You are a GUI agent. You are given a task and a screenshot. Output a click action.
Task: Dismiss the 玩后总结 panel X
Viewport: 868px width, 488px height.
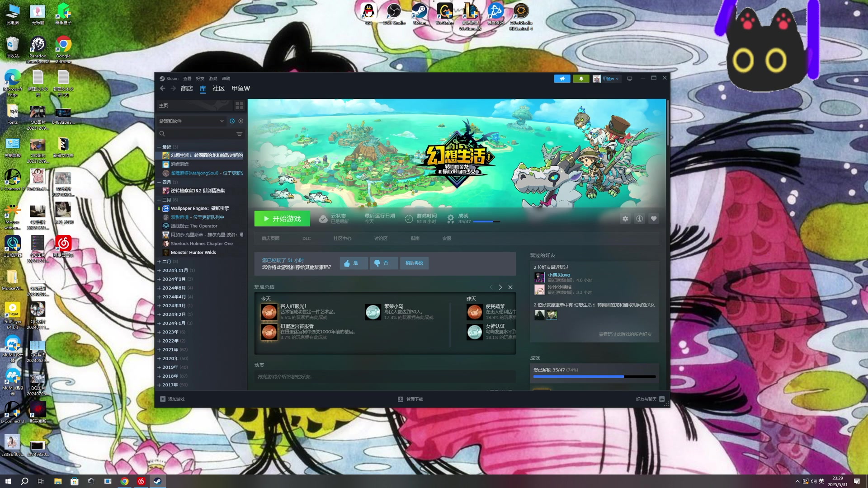[510, 287]
